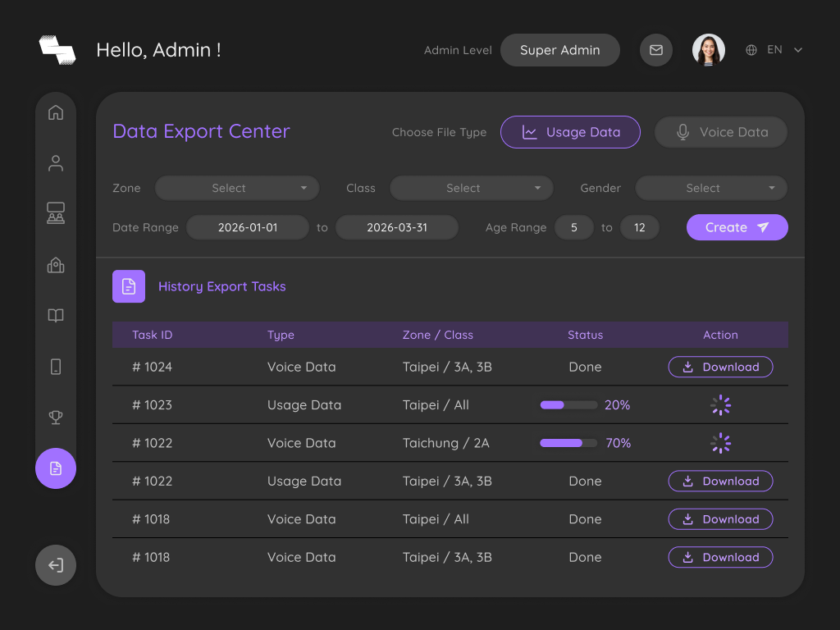Click the Type column header

(281, 335)
